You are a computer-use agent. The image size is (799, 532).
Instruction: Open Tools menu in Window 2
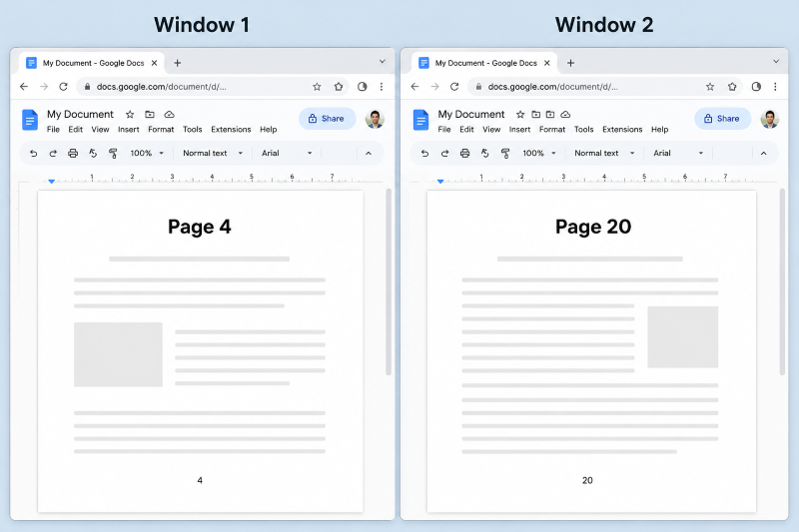[x=584, y=130]
